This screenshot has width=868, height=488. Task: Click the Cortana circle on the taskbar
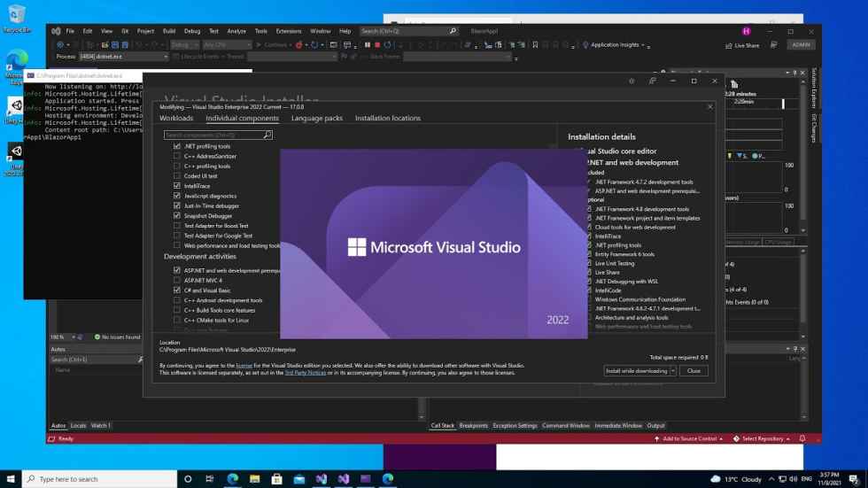[x=188, y=478]
